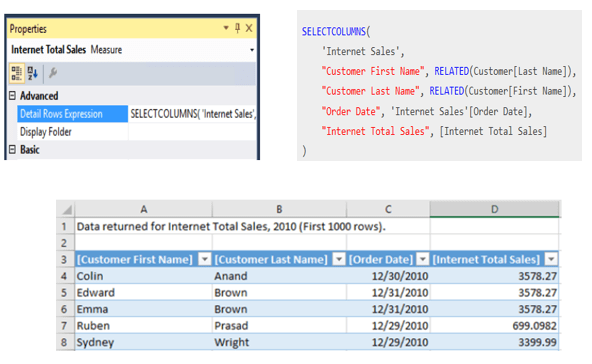The image size is (592, 364).
Task: Select the Detail Rows Expression property
Action: point(72,114)
